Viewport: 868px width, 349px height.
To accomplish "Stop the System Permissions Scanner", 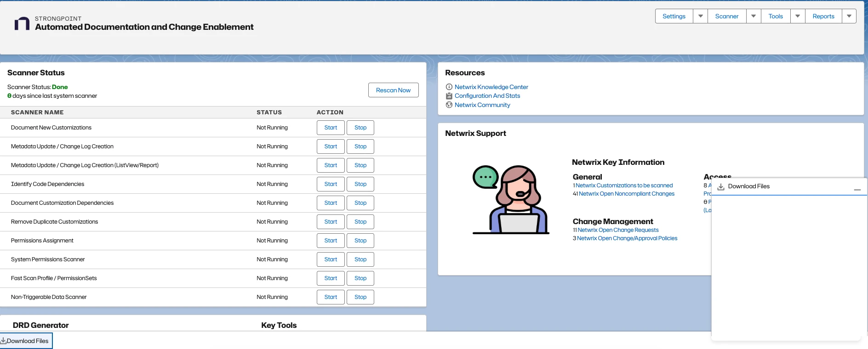I will tap(360, 259).
